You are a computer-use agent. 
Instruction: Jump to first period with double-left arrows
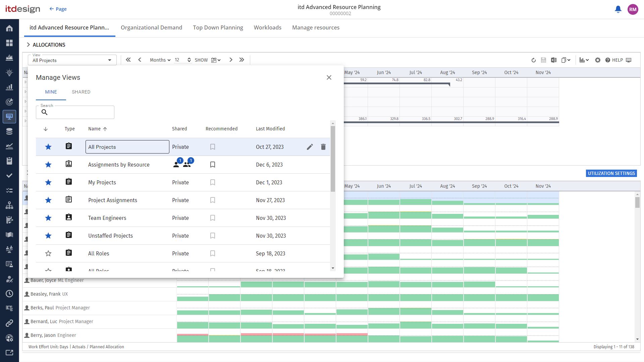[x=128, y=60]
